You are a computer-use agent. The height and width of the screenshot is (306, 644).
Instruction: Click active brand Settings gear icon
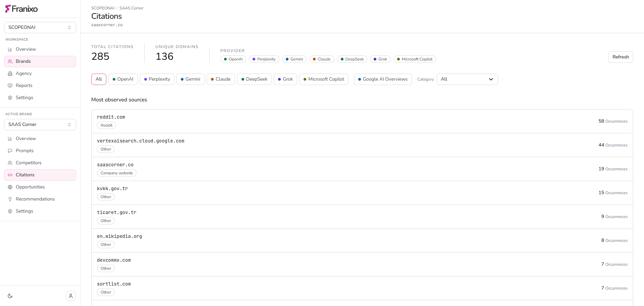tap(10, 211)
